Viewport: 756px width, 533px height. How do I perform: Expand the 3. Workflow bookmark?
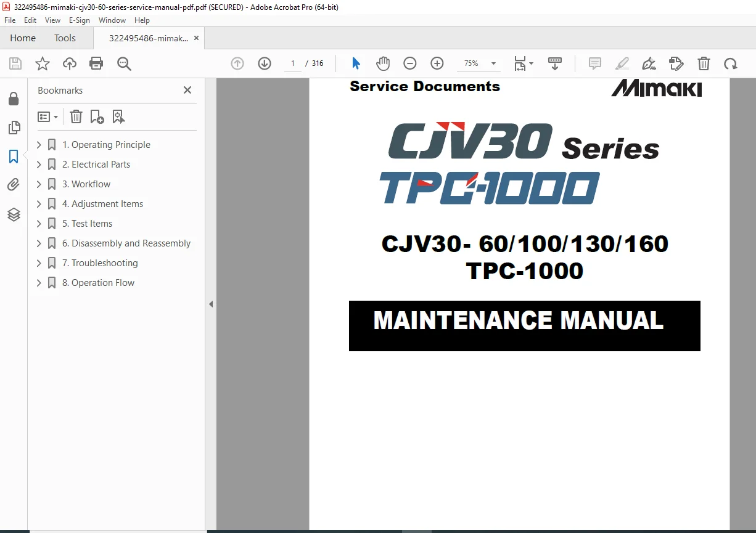pos(39,184)
